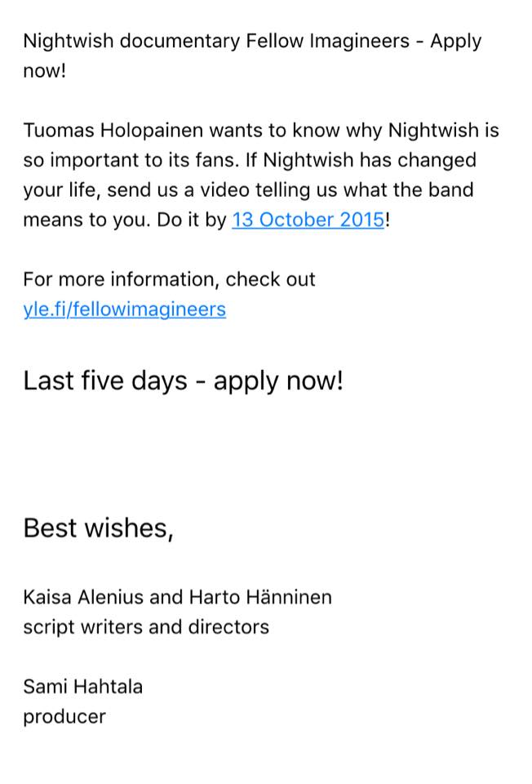Click the words 'Apply now!' in the title
The height and width of the screenshot is (784, 532).
pos(252,56)
